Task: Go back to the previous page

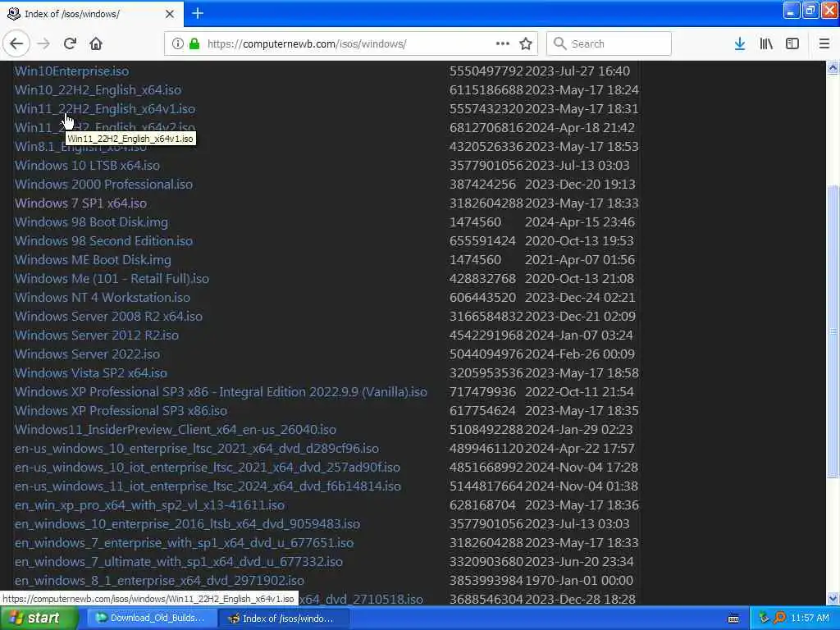Action: pyautogui.click(x=16, y=44)
